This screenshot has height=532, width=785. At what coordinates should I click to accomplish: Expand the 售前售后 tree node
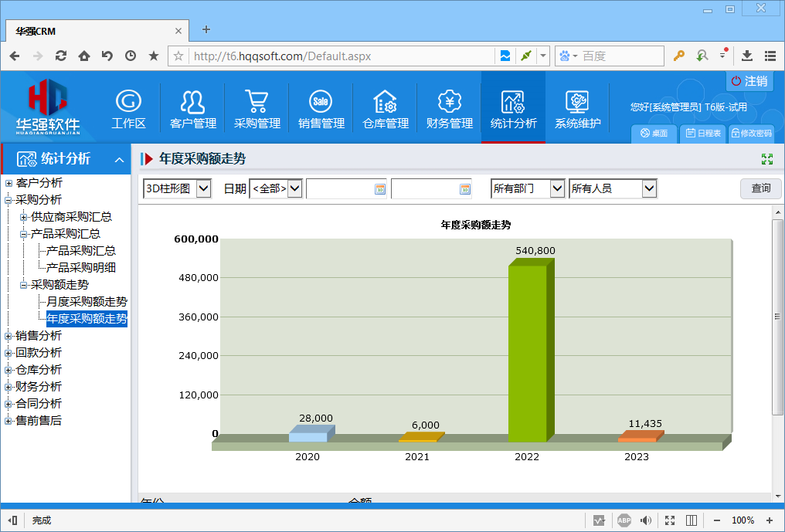tap(8, 422)
